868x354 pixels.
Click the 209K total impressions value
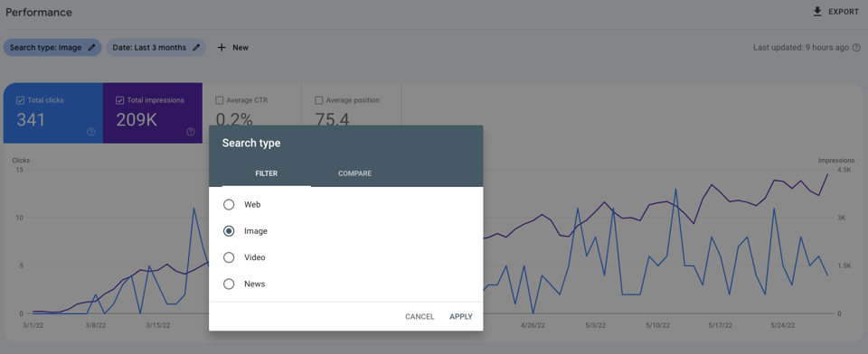tap(137, 119)
